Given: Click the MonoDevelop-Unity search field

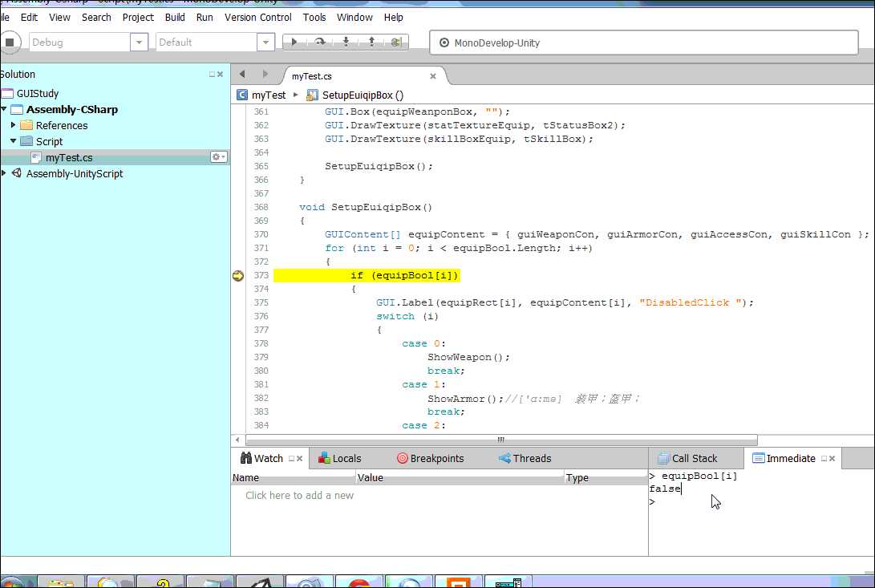Looking at the screenshot, I should pos(643,43).
